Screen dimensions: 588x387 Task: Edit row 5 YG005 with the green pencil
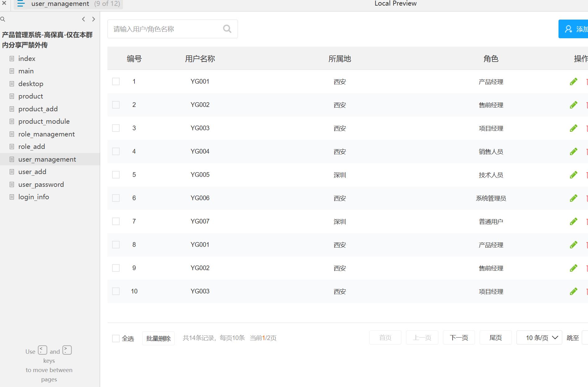pos(573,175)
